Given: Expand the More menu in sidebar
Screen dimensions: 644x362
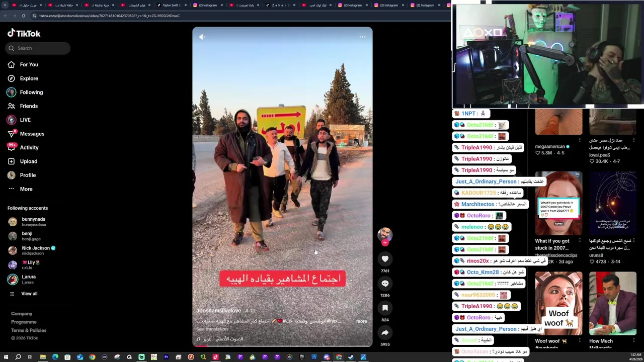Looking at the screenshot, I should coord(26,189).
